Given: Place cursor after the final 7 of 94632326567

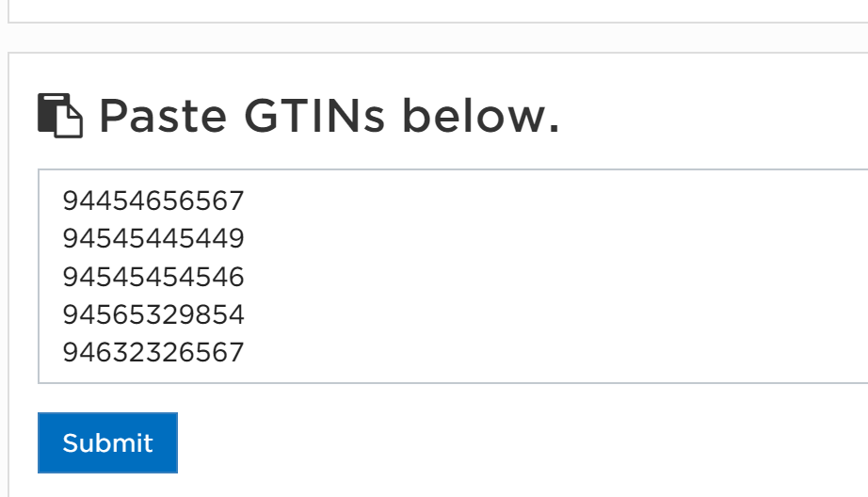Looking at the screenshot, I should click(245, 353).
